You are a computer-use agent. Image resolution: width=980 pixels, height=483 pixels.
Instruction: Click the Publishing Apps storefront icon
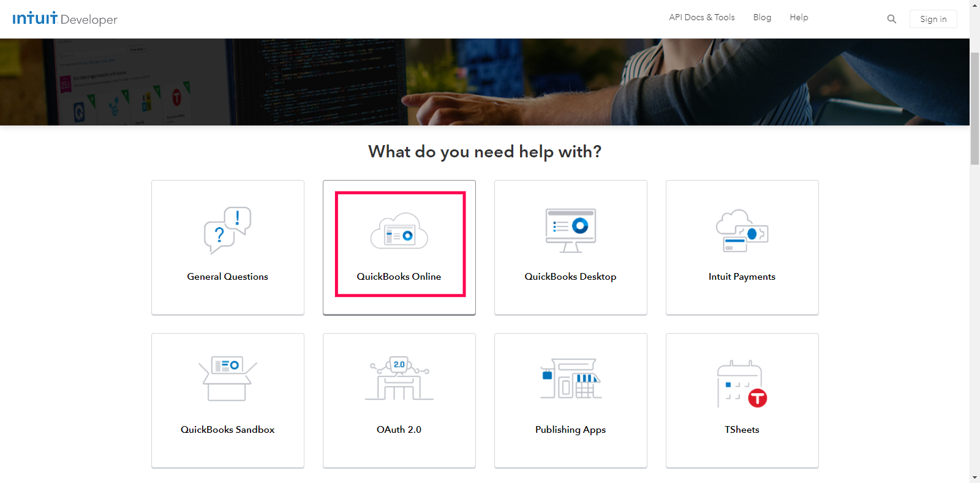point(571,378)
